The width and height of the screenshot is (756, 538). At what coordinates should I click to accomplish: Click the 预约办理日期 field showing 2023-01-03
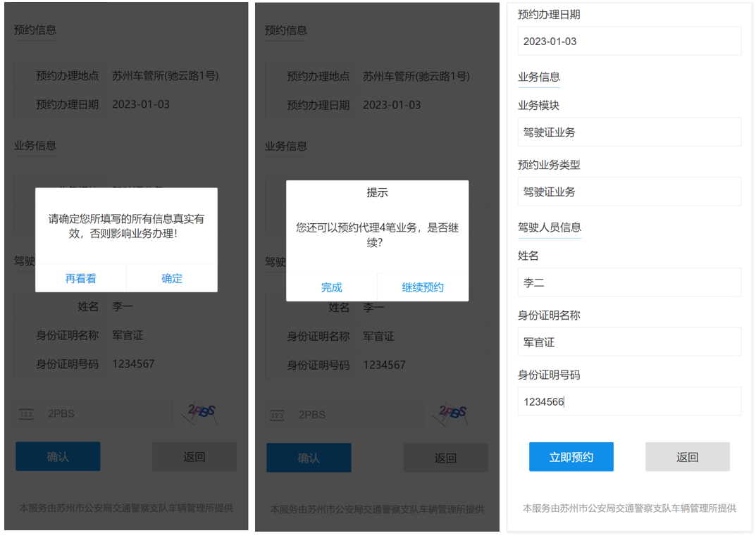(629, 41)
